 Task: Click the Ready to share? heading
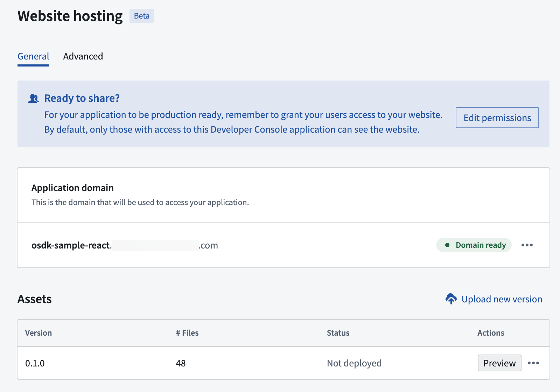coord(82,98)
